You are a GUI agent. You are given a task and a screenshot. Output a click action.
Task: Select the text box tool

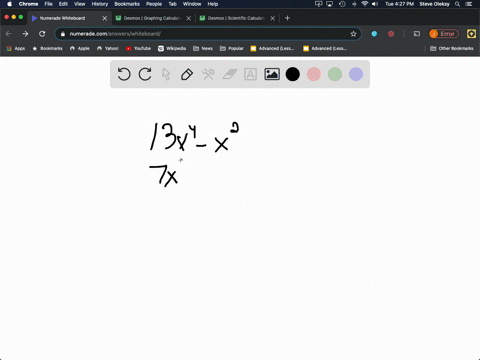pos(250,74)
